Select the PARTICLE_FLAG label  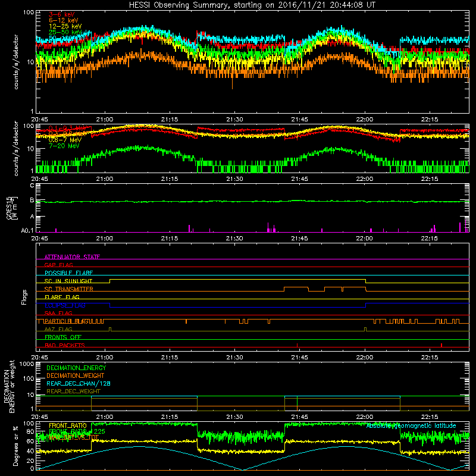[67, 321]
